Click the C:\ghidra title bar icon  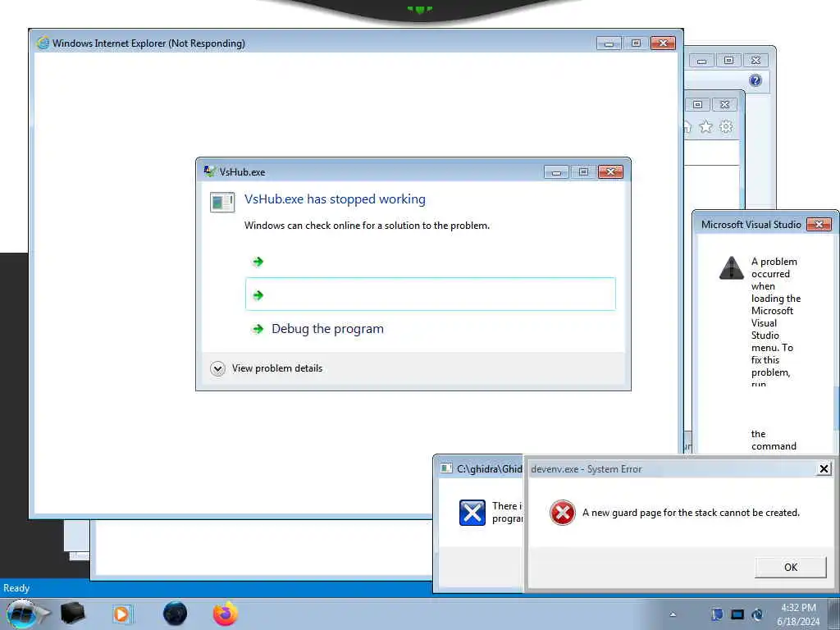pos(446,468)
